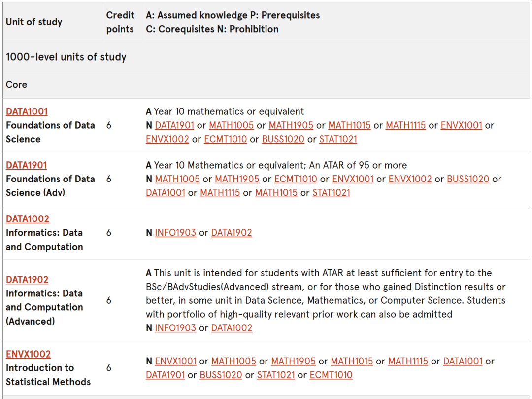Click INFO1903 in the DATA1002 row
This screenshot has width=532, height=399.
pyautogui.click(x=175, y=233)
